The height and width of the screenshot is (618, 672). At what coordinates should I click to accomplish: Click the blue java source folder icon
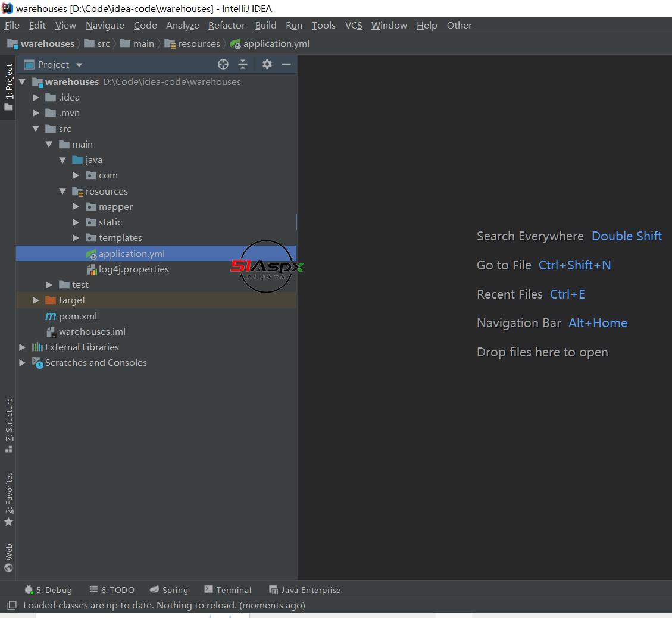pos(77,160)
